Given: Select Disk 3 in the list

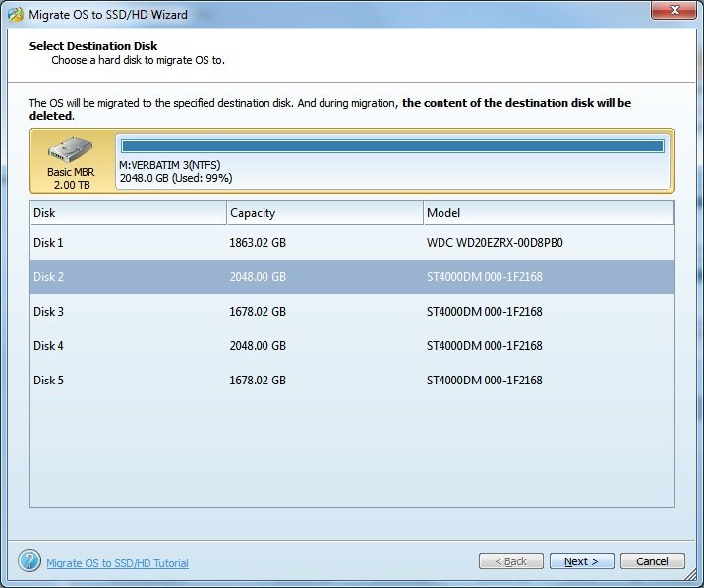Looking at the screenshot, I should click(x=352, y=311).
